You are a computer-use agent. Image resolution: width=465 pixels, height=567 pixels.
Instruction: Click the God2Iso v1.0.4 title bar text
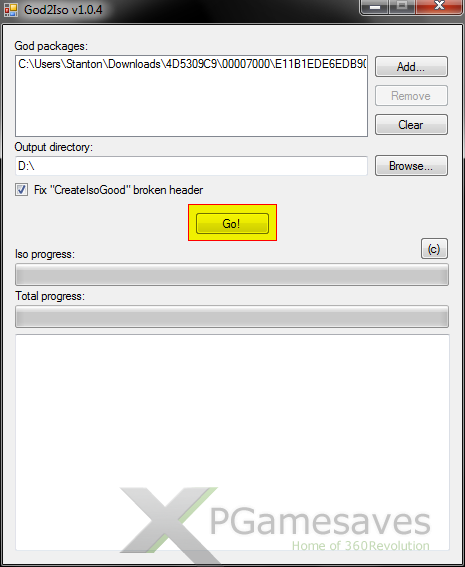63,10
